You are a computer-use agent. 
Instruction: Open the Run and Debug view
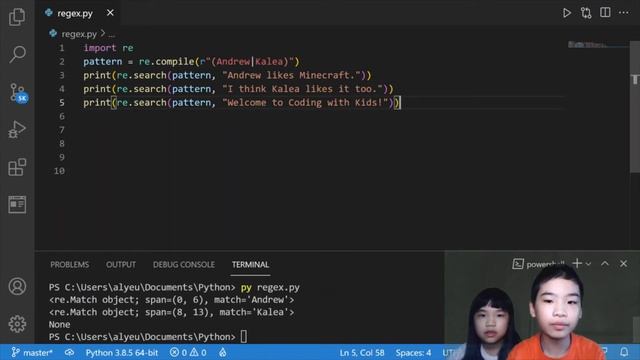[17, 129]
